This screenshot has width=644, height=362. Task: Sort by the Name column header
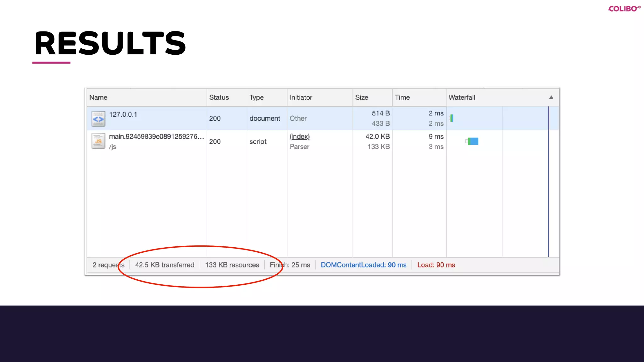point(98,97)
